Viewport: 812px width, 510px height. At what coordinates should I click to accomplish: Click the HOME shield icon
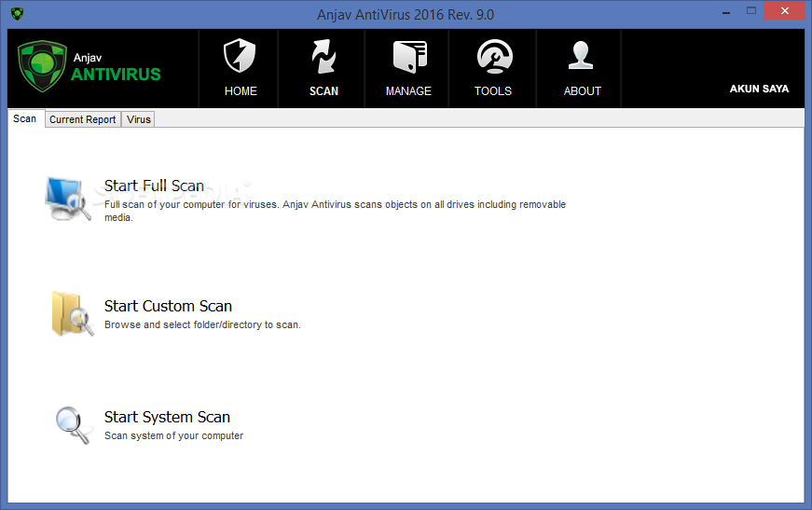tap(240, 56)
